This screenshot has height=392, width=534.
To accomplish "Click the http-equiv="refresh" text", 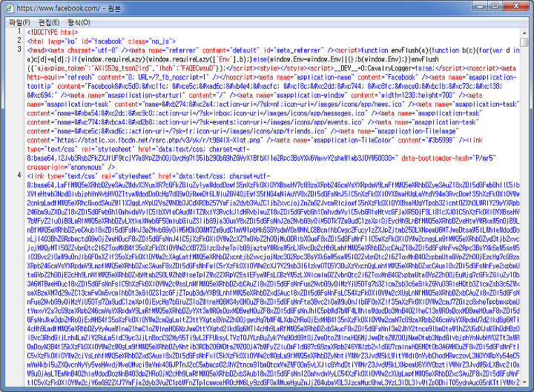I will [x=59, y=77].
